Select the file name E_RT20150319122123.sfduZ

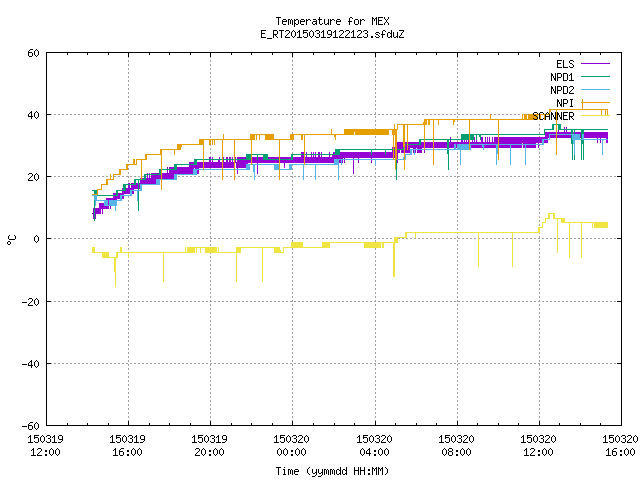(332, 34)
